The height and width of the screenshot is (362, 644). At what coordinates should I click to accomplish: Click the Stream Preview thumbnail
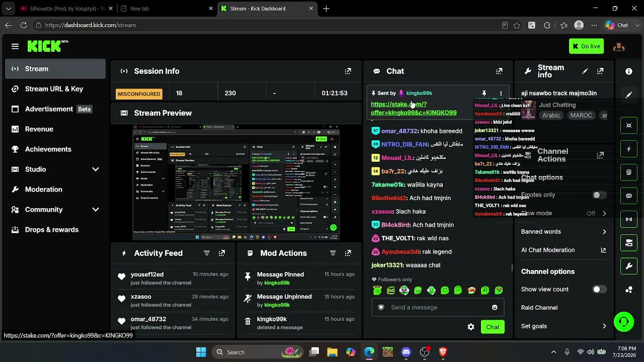click(236, 183)
